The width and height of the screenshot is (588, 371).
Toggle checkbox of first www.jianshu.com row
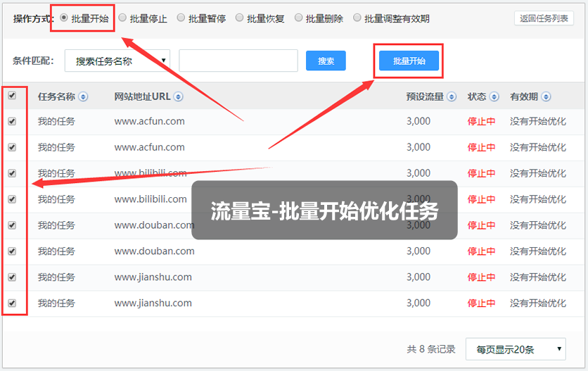tap(12, 277)
